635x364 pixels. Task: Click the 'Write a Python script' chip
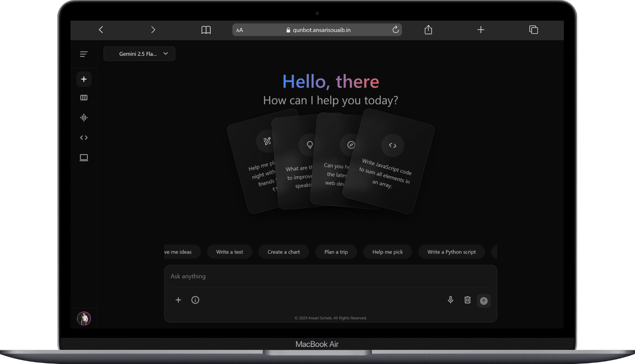(x=451, y=252)
